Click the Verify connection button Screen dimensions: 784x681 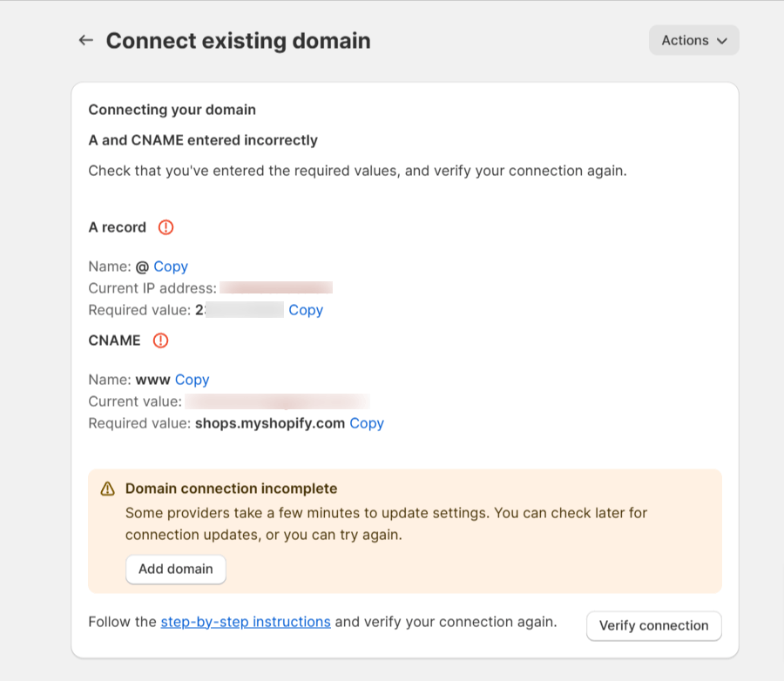click(653, 625)
